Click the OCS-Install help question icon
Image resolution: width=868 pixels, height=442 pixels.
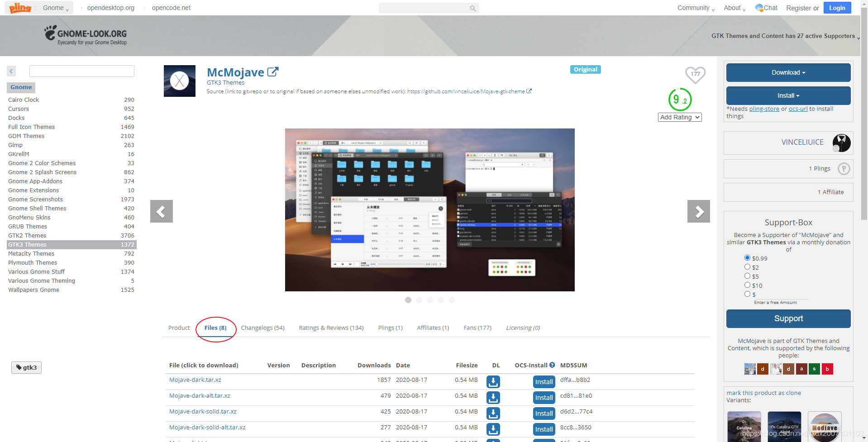point(552,365)
